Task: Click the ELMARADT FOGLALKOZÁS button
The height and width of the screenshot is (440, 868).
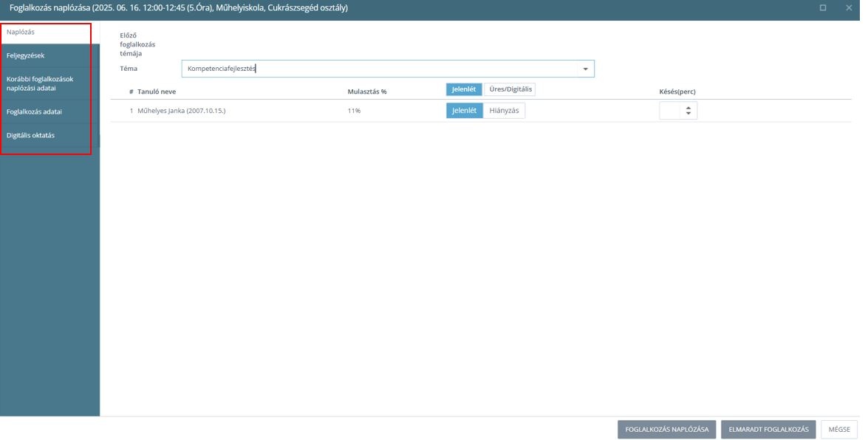Action: click(768, 430)
